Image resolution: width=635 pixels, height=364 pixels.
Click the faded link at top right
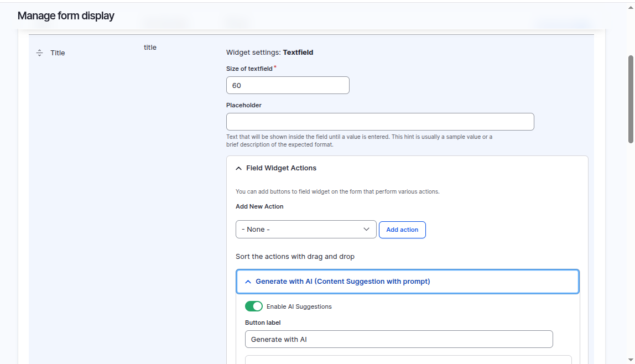point(563,23)
